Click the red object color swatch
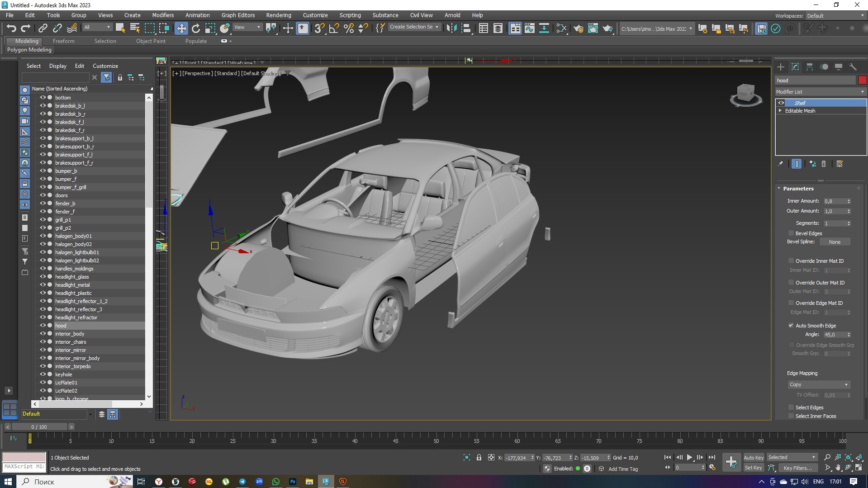 862,81
